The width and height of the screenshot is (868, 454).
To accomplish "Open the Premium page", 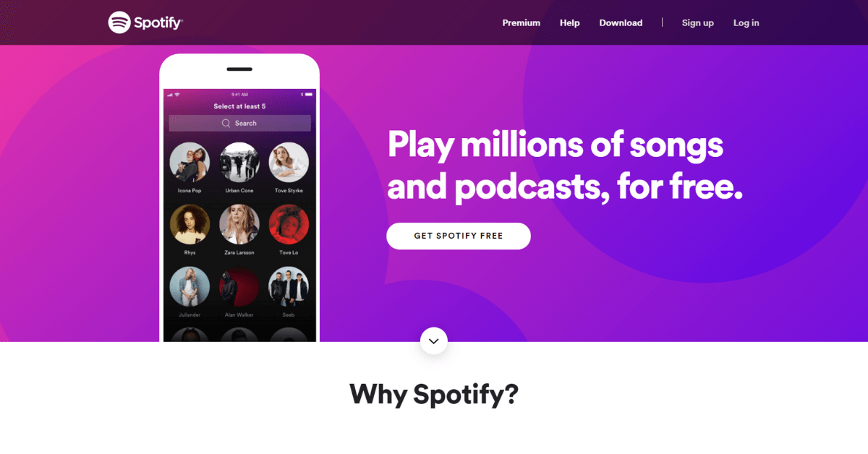I will [x=522, y=23].
